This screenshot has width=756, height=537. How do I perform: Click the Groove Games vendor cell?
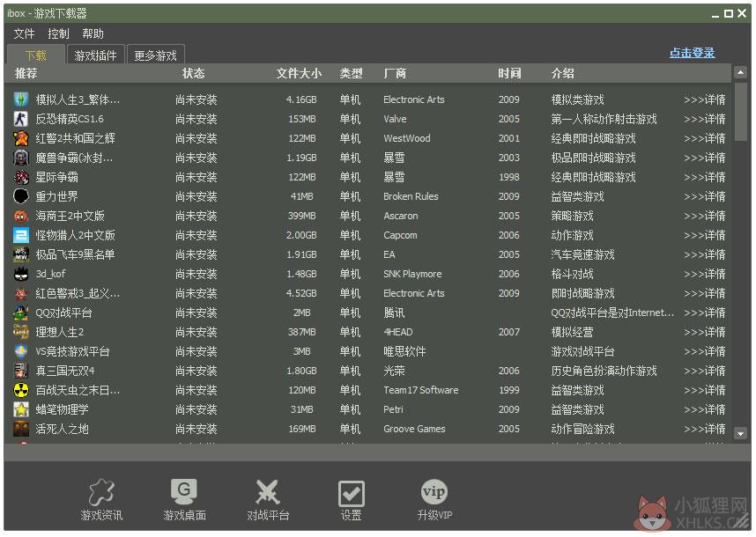(414, 429)
